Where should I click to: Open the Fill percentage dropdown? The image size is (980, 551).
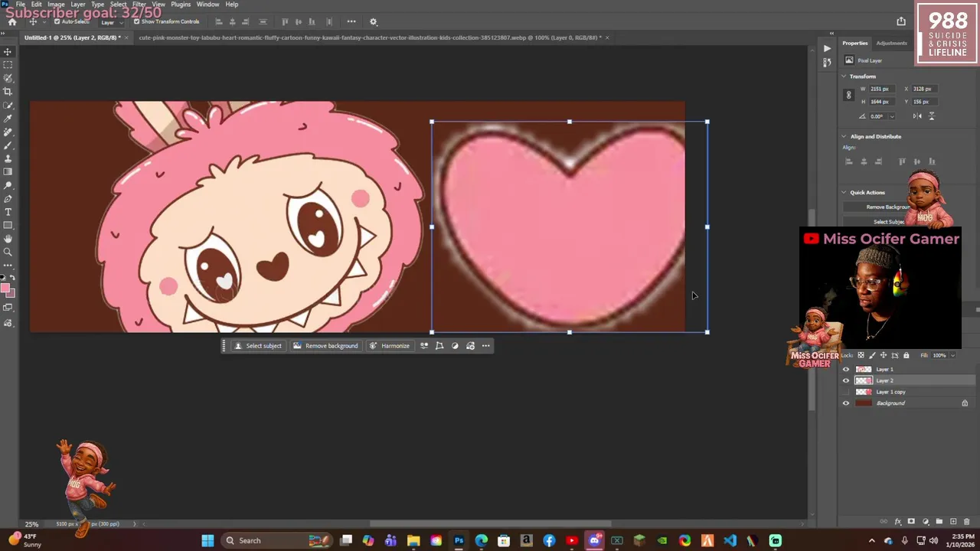click(952, 355)
